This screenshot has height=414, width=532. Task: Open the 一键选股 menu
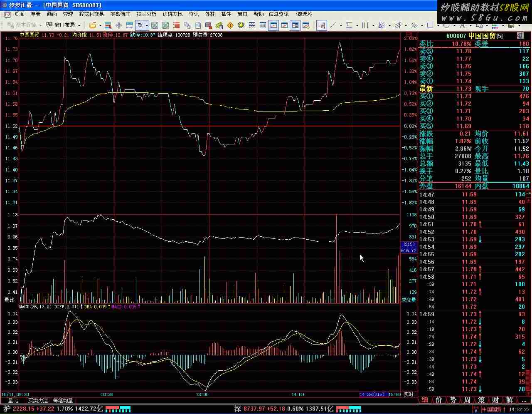pos(302,14)
